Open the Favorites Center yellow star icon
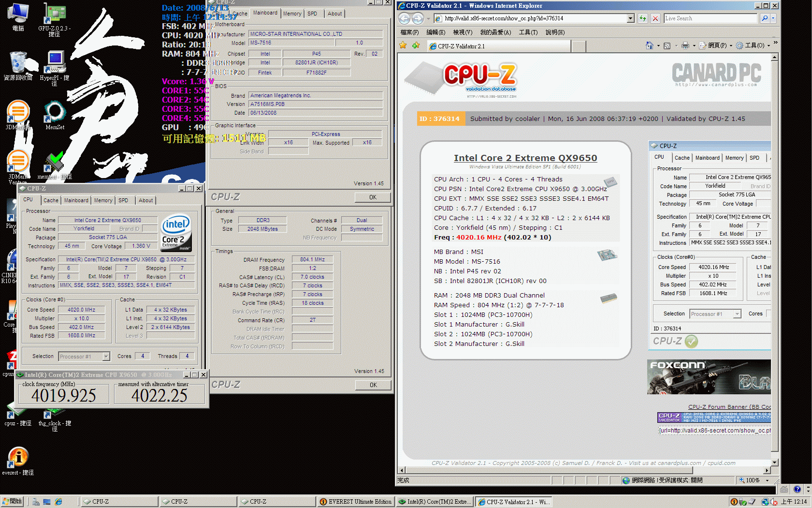 tap(403, 45)
